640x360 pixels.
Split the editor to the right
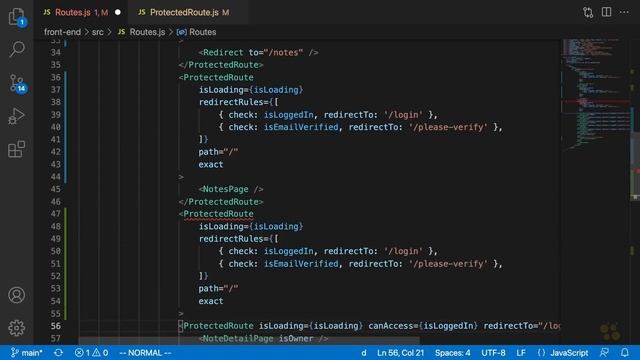pos(607,12)
